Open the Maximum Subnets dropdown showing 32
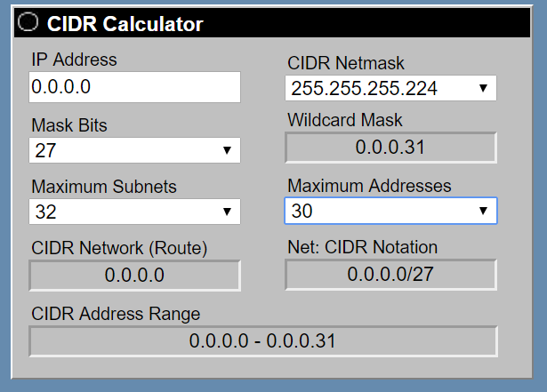547x392 pixels. 134,212
